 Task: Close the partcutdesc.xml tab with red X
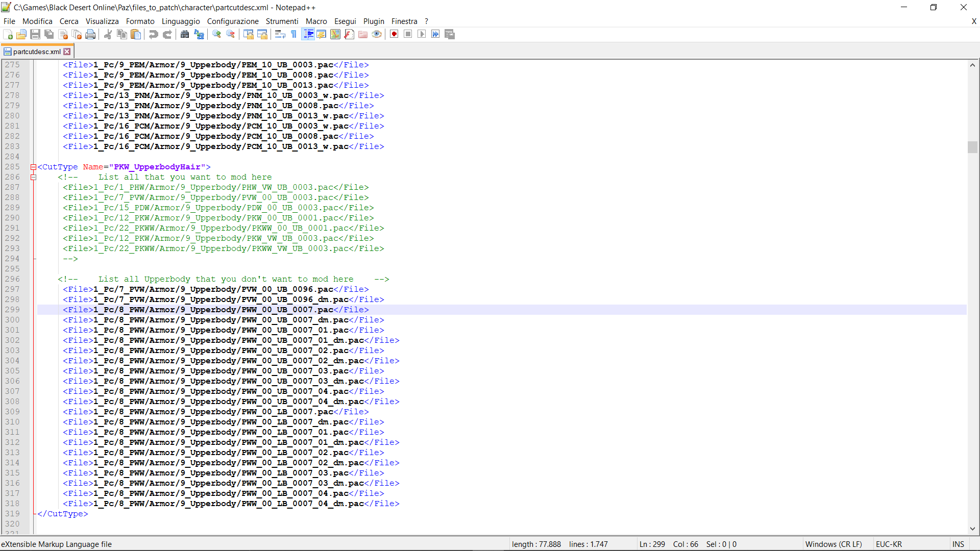67,52
